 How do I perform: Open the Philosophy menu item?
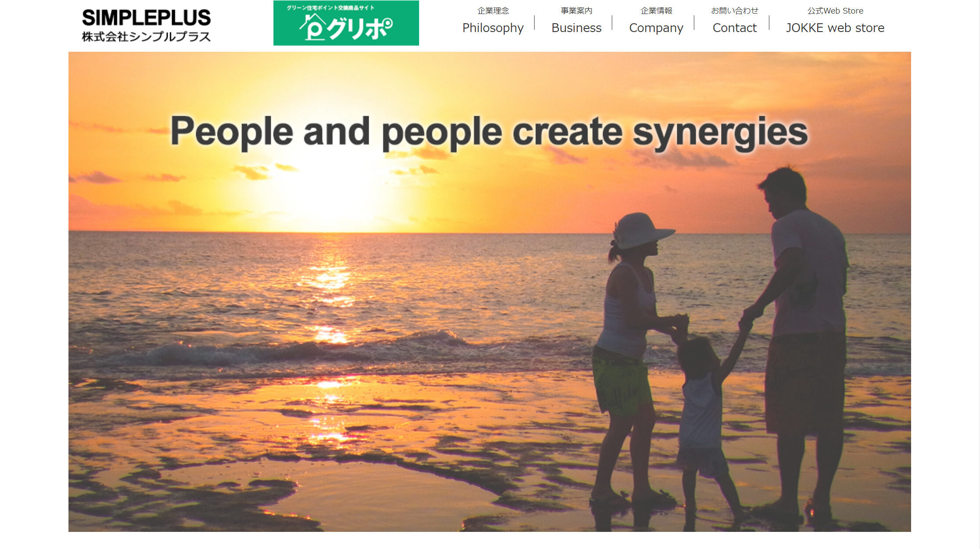point(493,28)
